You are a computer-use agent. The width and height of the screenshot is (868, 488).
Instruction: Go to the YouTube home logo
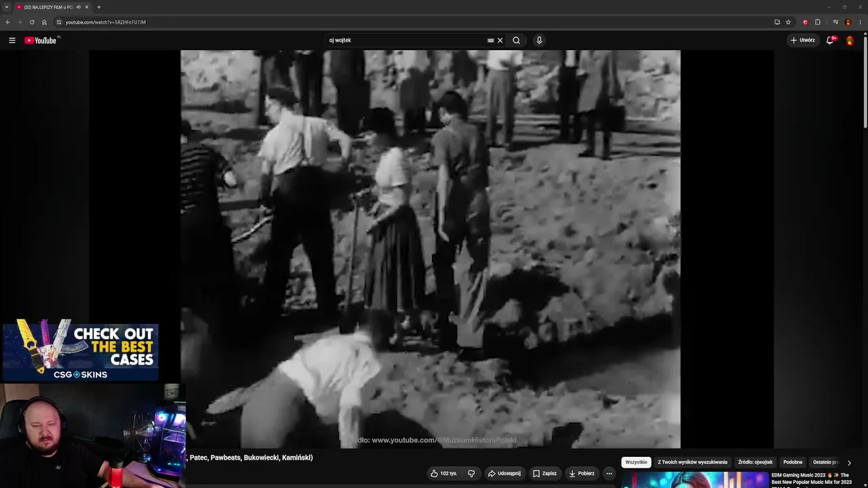[x=41, y=40]
